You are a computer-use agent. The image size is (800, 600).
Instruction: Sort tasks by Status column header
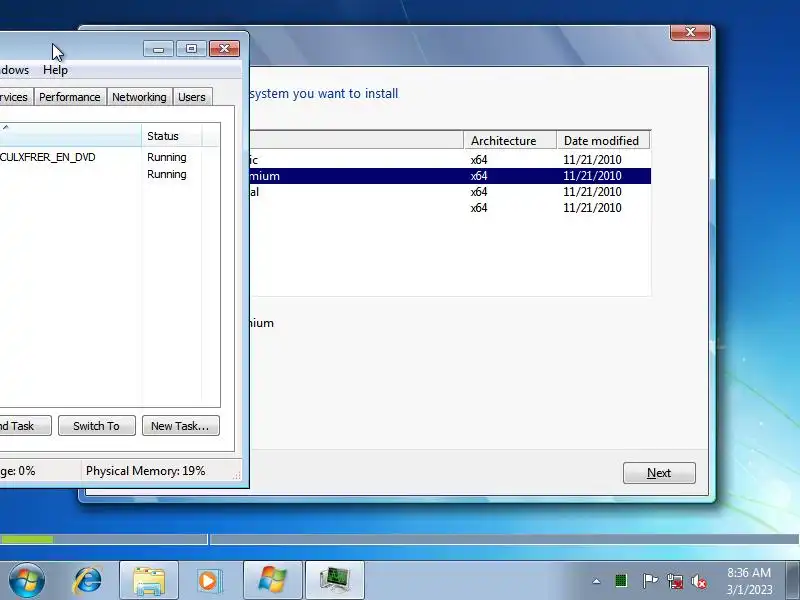tap(171, 136)
